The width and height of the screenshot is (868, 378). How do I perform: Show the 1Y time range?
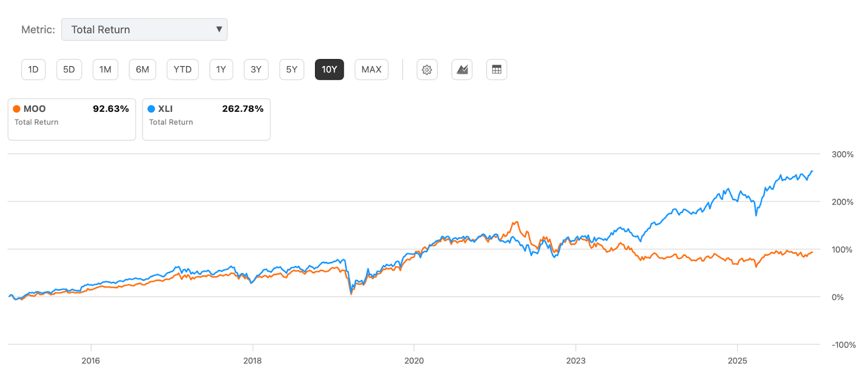coord(221,69)
